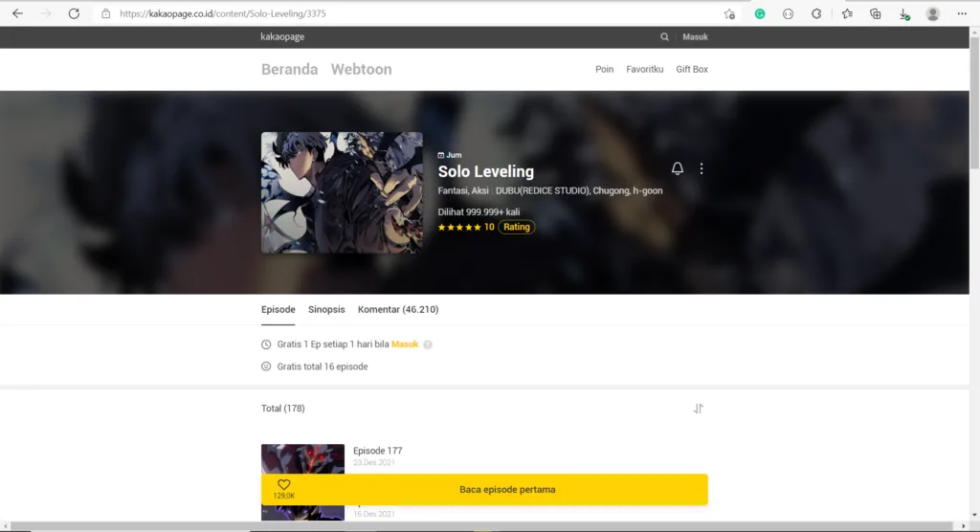Open the Episode 177 title

377,451
